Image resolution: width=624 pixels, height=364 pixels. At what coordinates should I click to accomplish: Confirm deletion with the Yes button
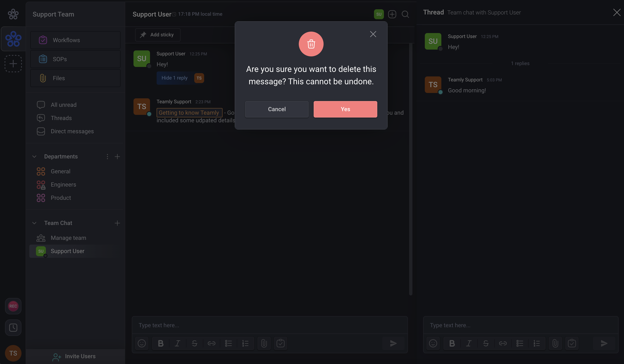click(345, 109)
